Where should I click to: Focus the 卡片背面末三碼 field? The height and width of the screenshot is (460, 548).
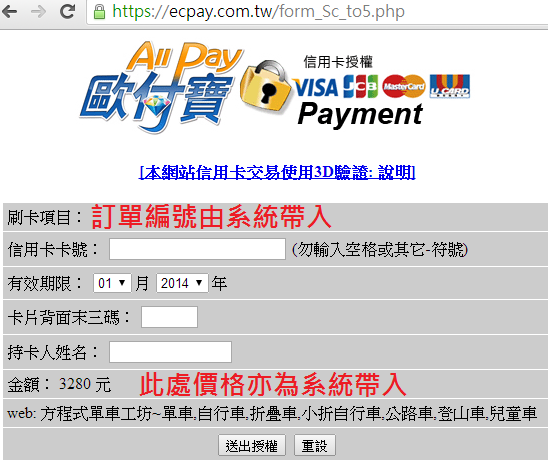click(x=170, y=317)
